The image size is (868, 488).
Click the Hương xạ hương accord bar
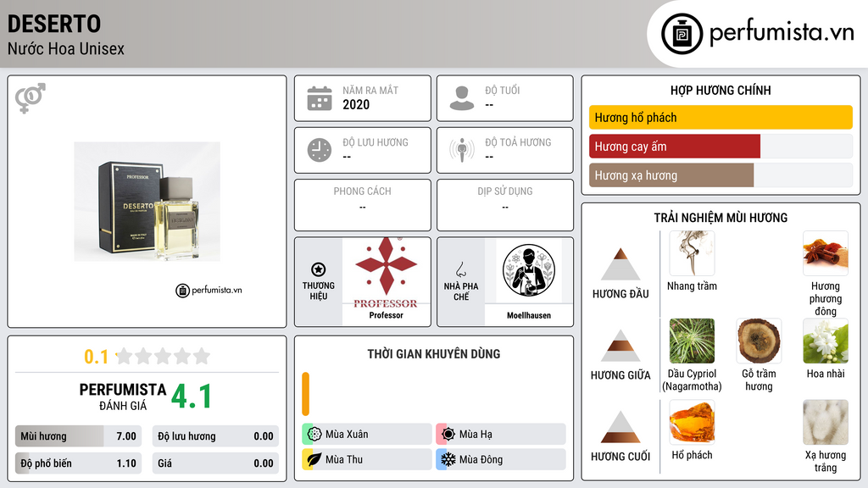(x=721, y=175)
